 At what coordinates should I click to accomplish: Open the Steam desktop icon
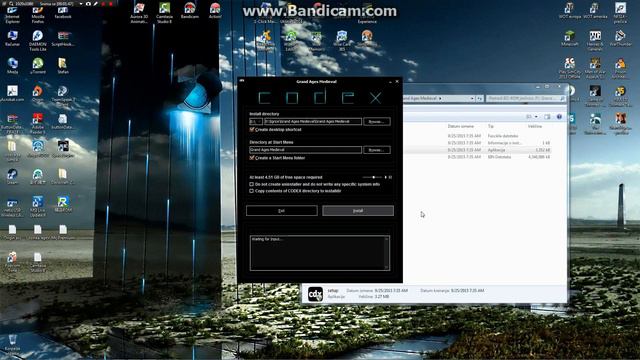12,176
